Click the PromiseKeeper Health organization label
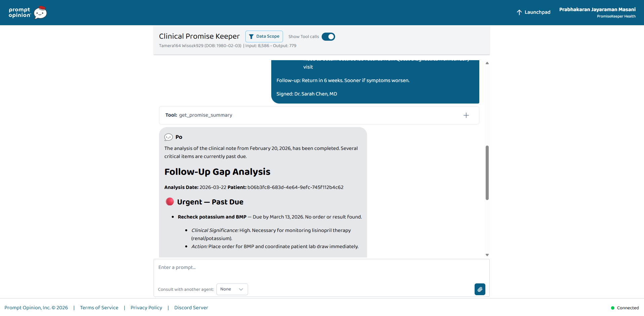The height and width of the screenshot is (316, 644). [616, 16]
